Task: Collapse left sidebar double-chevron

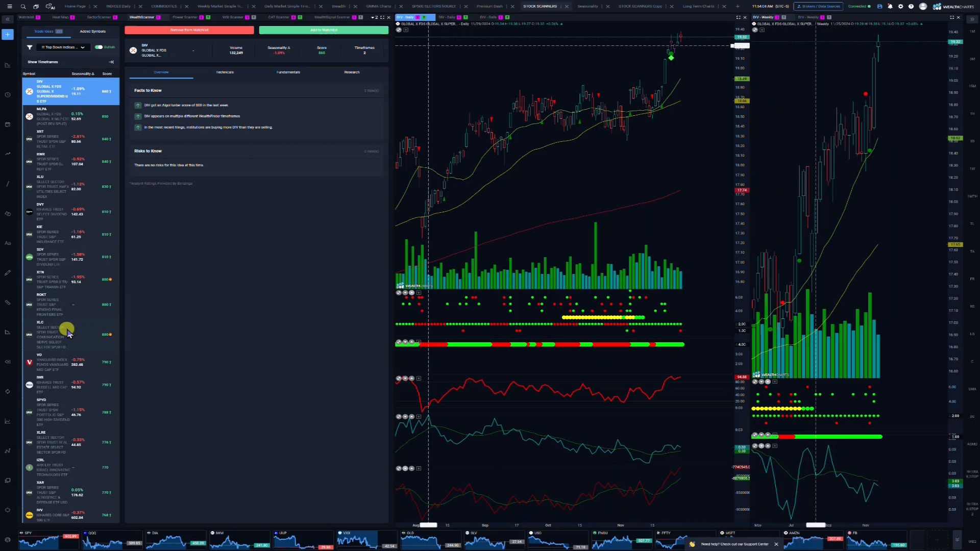Action: pos(8,19)
